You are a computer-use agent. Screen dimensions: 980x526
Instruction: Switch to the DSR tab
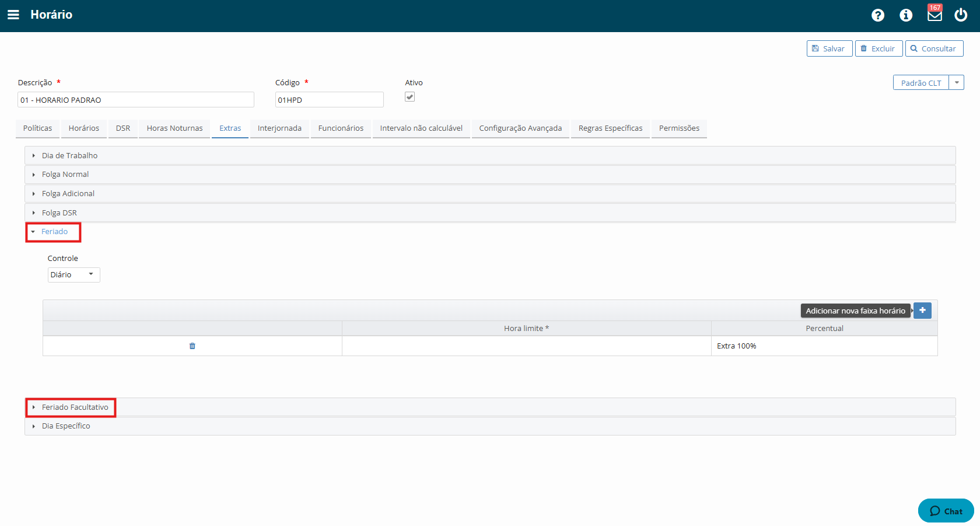click(x=123, y=128)
